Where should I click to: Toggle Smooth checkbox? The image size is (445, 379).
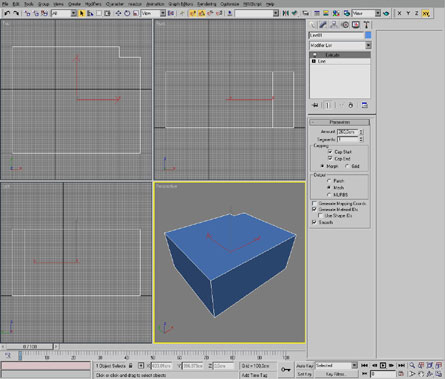point(314,222)
